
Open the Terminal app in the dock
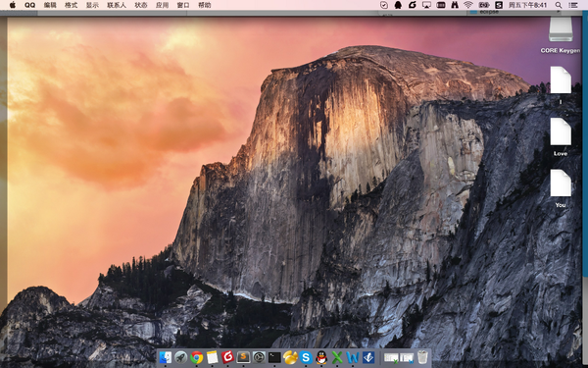tap(274, 357)
